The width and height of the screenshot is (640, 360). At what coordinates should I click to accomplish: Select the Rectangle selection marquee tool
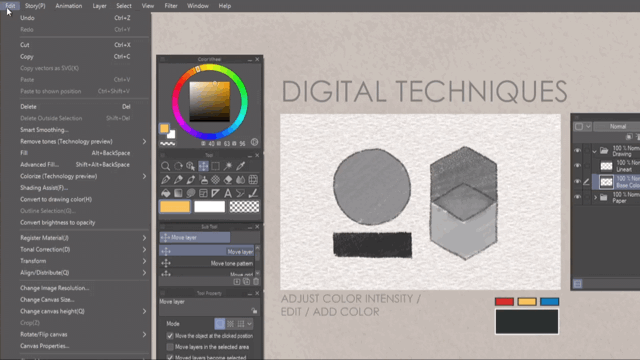click(215, 166)
